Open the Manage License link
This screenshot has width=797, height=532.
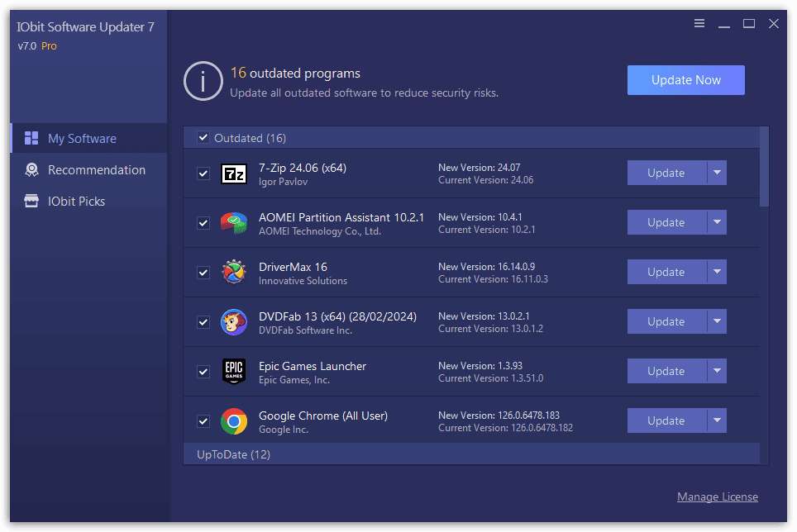pos(717,496)
